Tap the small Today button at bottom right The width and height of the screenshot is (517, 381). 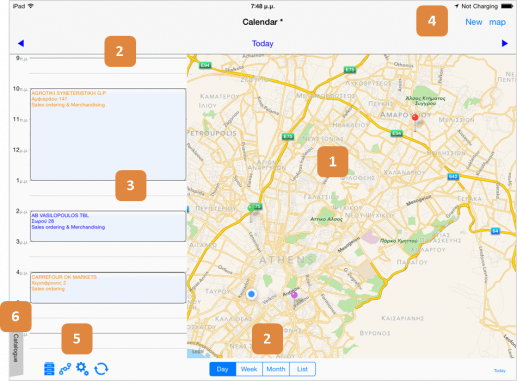pyautogui.click(x=500, y=370)
